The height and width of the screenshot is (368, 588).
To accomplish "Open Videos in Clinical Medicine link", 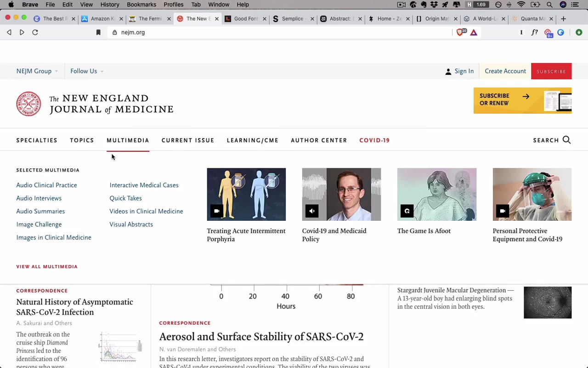I will (x=146, y=211).
